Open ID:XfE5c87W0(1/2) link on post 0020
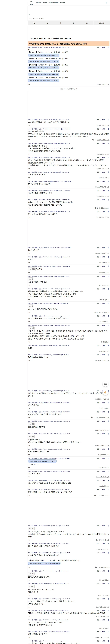This screenshot has width=110, height=644. pos(102,361)
